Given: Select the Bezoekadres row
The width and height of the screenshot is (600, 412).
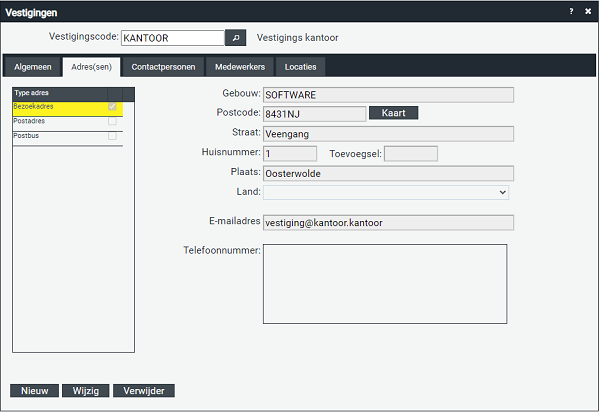Looking at the screenshot, I should pos(68,109).
